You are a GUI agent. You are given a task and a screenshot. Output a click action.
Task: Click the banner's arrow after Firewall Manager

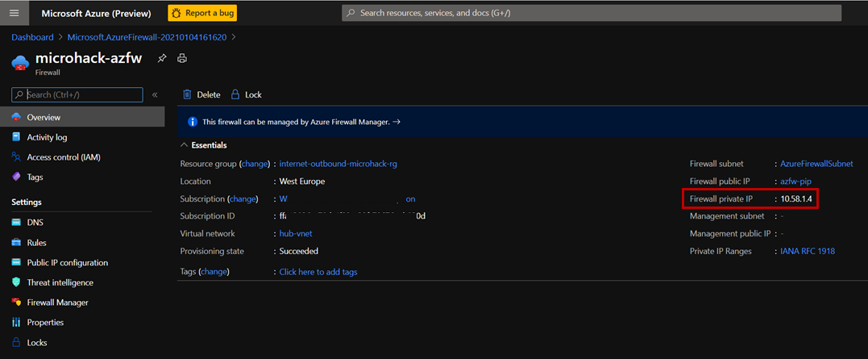coord(397,122)
